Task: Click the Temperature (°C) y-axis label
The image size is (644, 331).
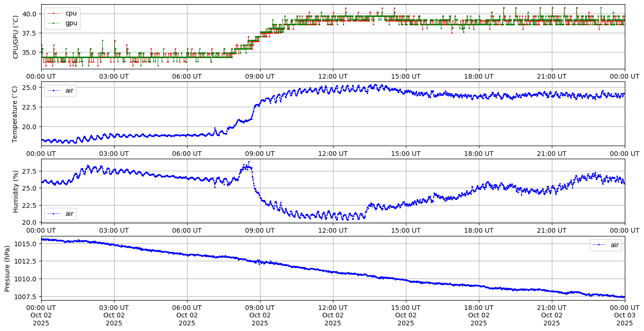Action: (x=15, y=114)
